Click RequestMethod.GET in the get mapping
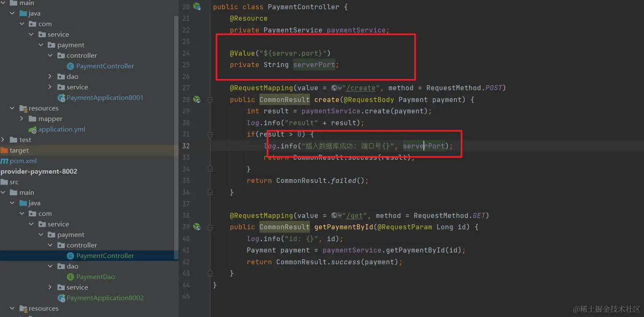The image size is (644, 317). [450, 215]
